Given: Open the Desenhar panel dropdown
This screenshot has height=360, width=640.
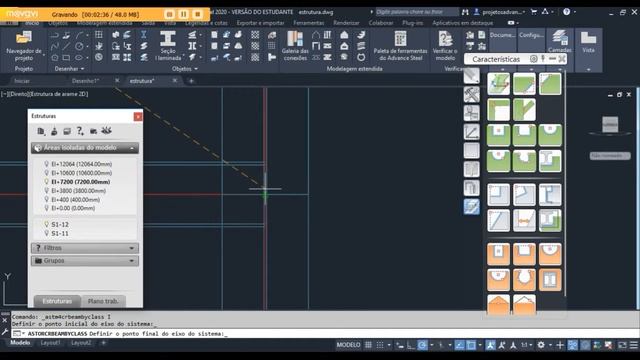Looking at the screenshot, I should (69, 69).
